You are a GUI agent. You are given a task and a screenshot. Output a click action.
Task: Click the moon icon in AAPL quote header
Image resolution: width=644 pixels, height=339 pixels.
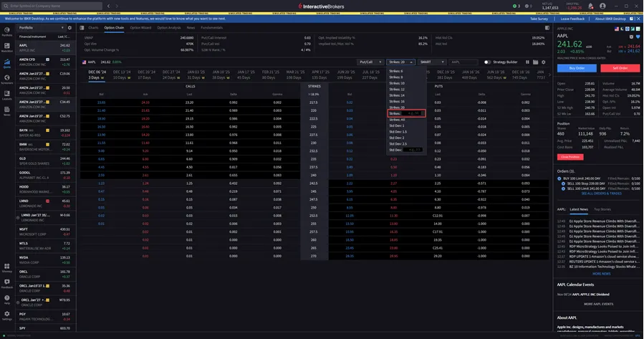622,29
